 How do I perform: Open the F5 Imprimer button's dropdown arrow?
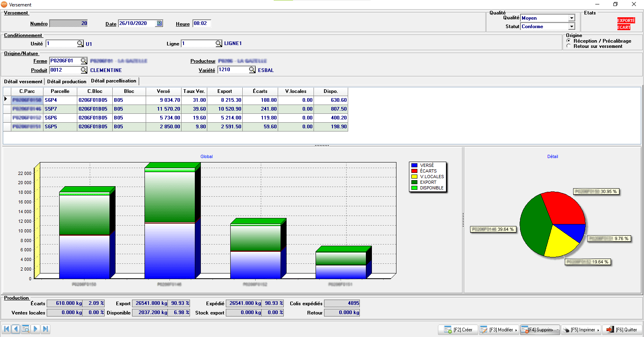tap(598, 330)
